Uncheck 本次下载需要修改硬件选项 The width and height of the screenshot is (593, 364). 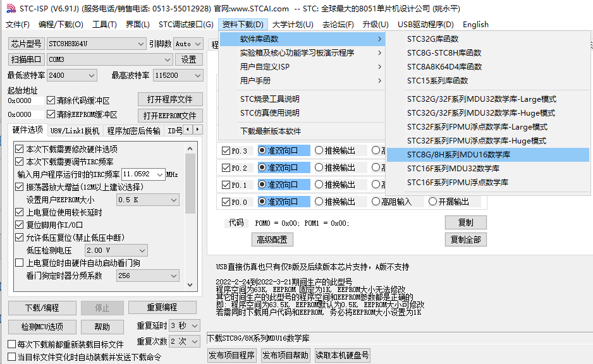pos(20,149)
